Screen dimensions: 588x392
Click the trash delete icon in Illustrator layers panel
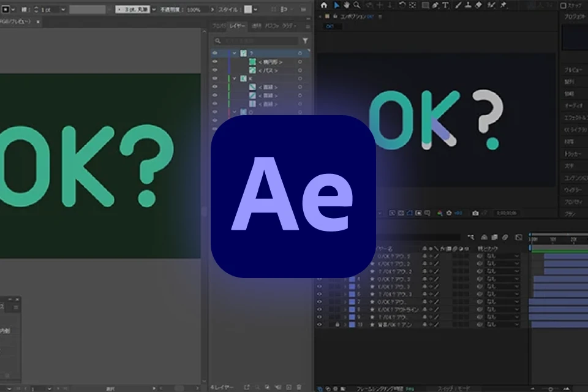pyautogui.click(x=299, y=387)
